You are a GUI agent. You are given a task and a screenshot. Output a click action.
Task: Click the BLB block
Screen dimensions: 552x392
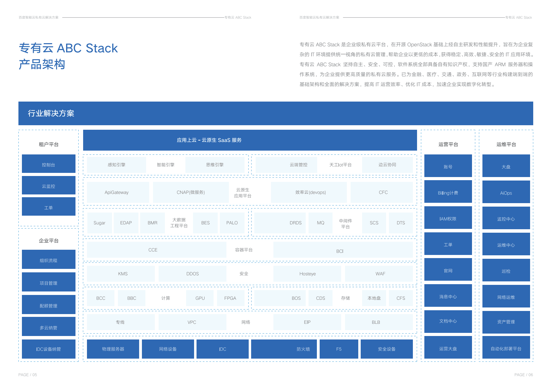tap(379, 322)
